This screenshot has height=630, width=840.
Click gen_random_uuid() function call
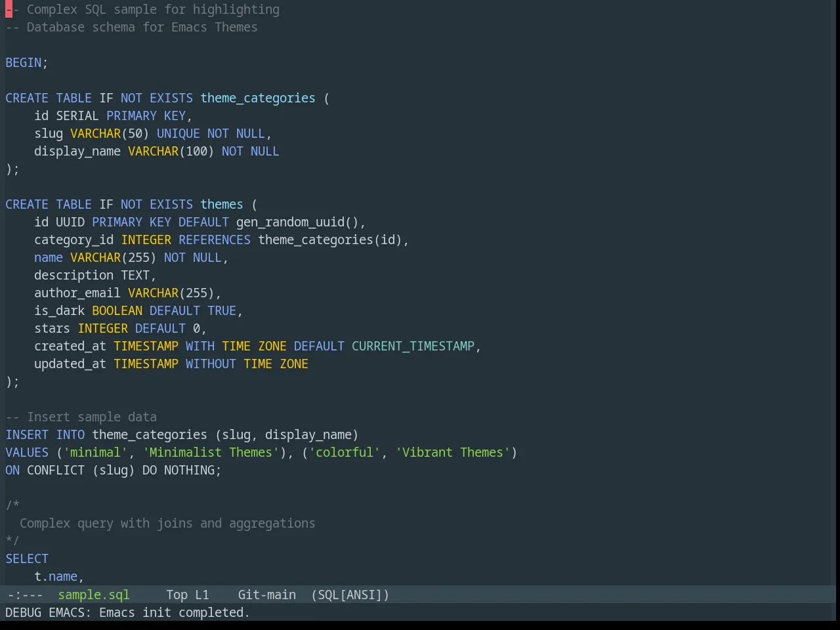click(297, 222)
